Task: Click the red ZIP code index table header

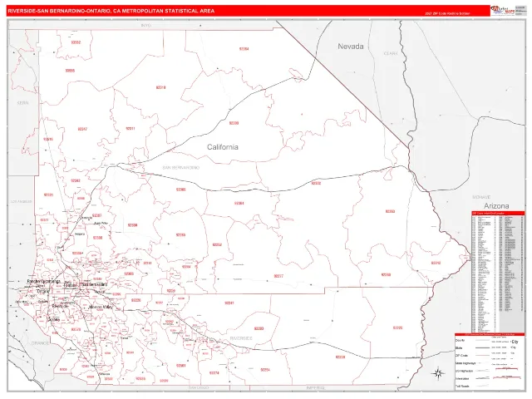Action: pos(498,214)
